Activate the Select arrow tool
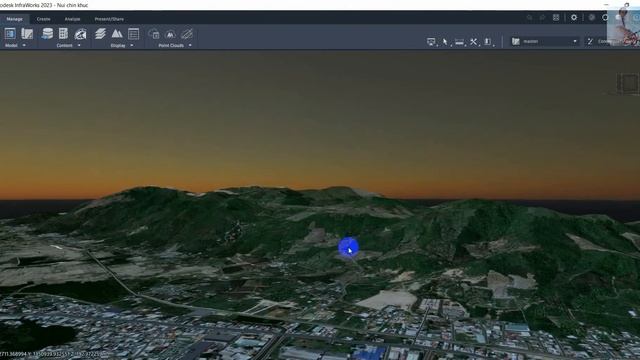 click(445, 42)
